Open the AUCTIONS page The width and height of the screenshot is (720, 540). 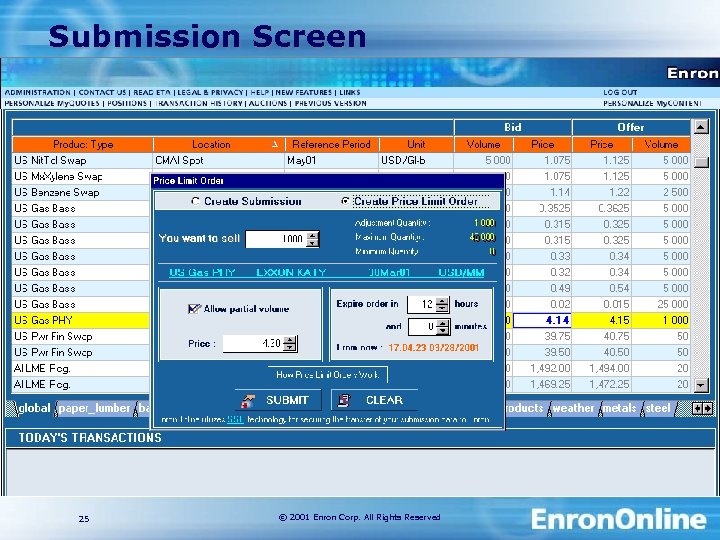coord(268,103)
